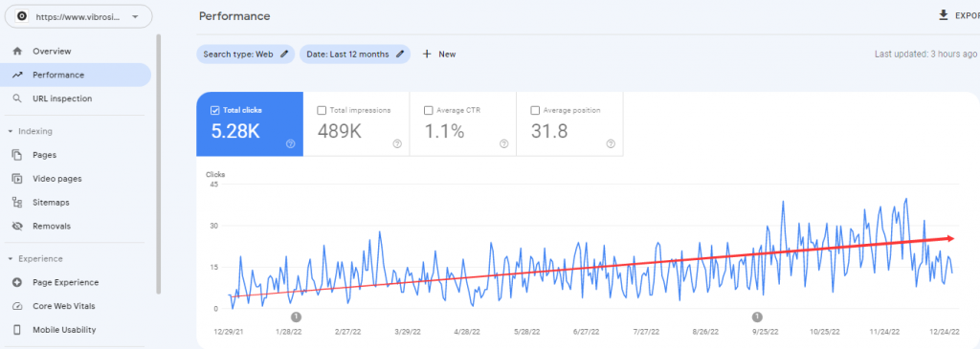Screen dimensions: 980x349
Task: Click the plus icon beside New
Action: pos(427,55)
